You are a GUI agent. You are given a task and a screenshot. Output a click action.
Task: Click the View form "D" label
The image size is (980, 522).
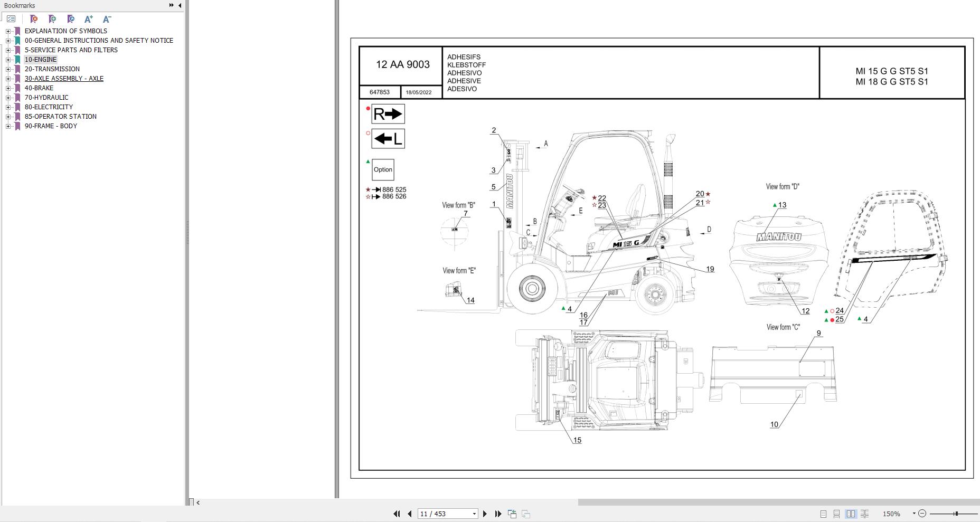pos(783,186)
